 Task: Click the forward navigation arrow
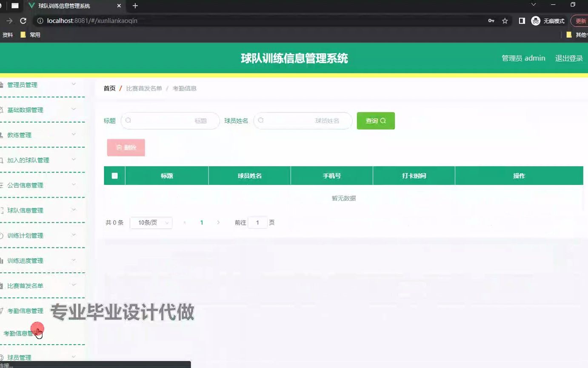(9, 21)
